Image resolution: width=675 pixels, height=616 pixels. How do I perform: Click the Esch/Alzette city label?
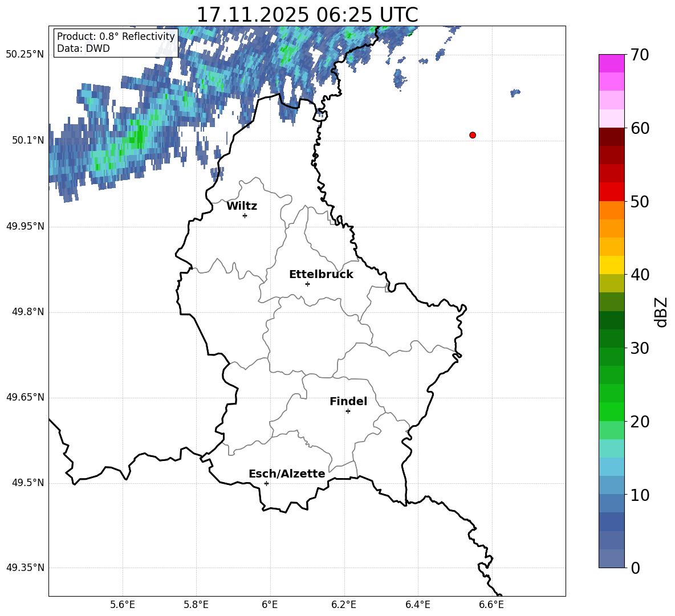287,474
